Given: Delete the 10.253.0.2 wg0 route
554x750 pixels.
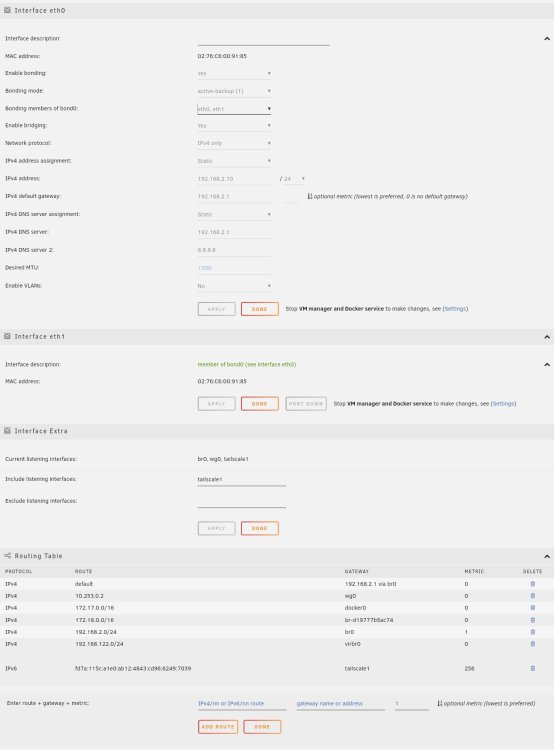Looking at the screenshot, I should click(x=532, y=596).
